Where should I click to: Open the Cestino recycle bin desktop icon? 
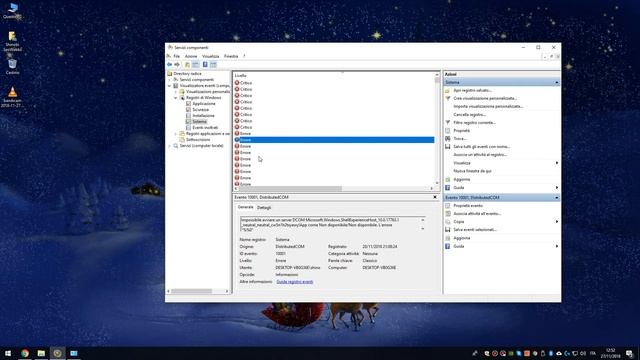12,67
